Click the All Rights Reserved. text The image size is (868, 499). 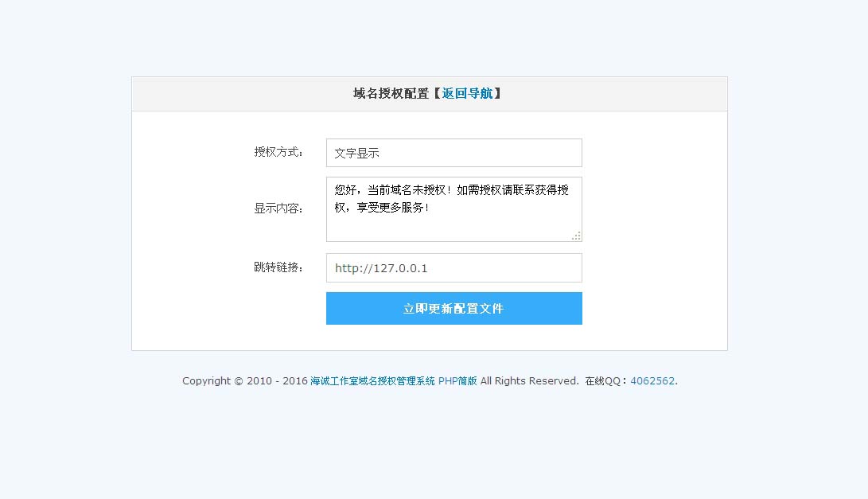pos(529,381)
